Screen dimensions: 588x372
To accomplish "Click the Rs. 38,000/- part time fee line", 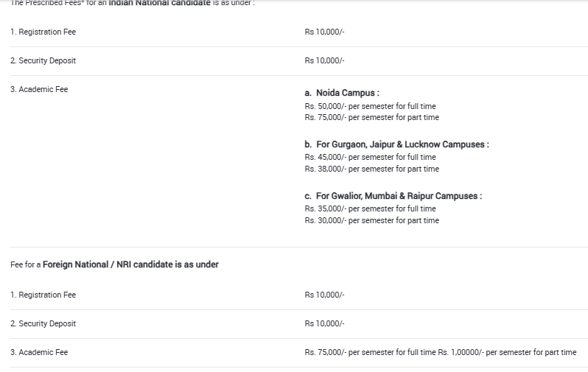I will click(371, 169).
